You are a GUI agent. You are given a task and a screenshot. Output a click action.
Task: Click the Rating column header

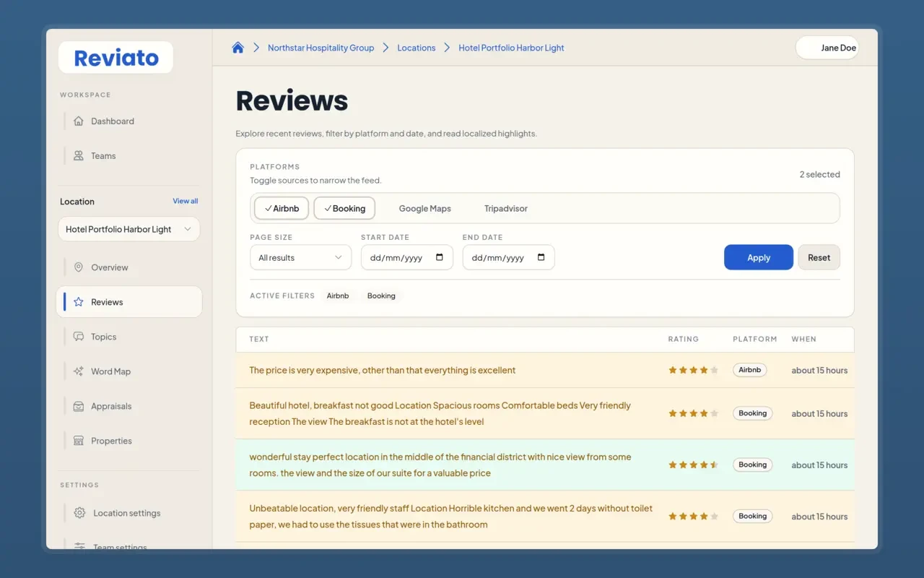pyautogui.click(x=683, y=339)
